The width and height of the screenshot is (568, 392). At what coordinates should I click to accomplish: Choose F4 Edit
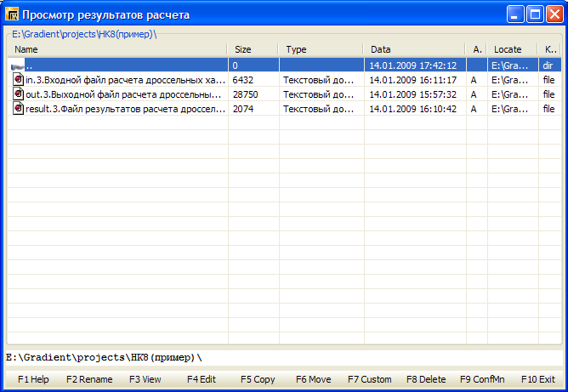click(x=202, y=379)
